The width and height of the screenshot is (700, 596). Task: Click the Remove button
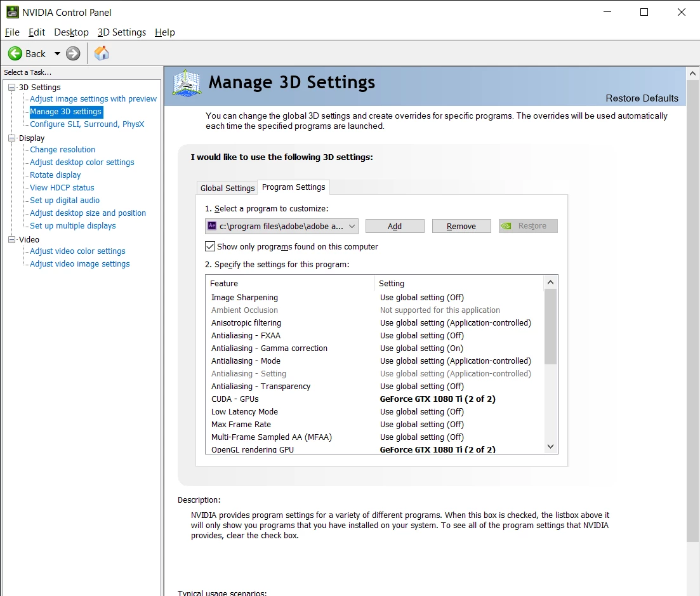(461, 226)
